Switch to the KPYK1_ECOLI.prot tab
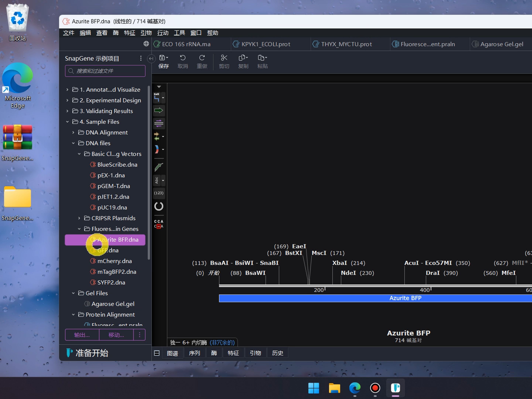Viewport: 532px width, 399px height. coord(271,44)
